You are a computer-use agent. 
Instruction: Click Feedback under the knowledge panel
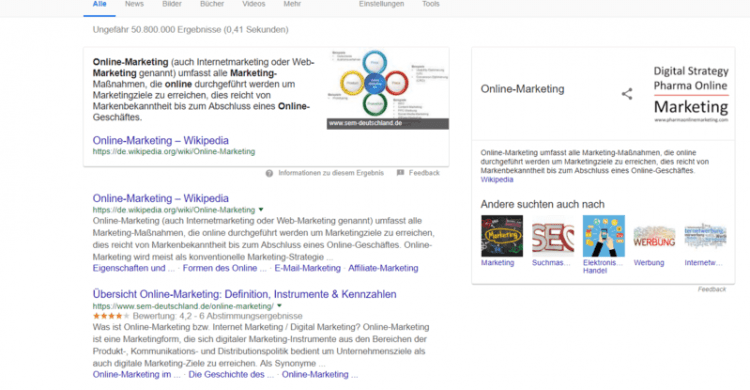[712, 289]
